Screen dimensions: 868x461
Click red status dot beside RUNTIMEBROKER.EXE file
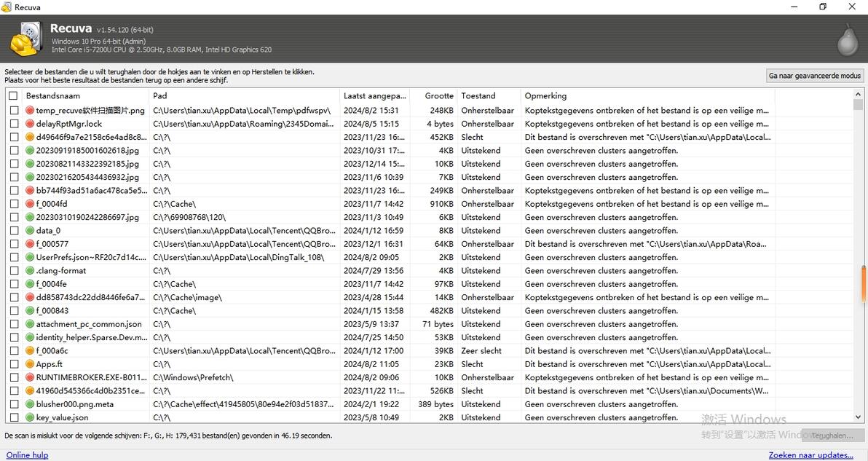(30, 378)
